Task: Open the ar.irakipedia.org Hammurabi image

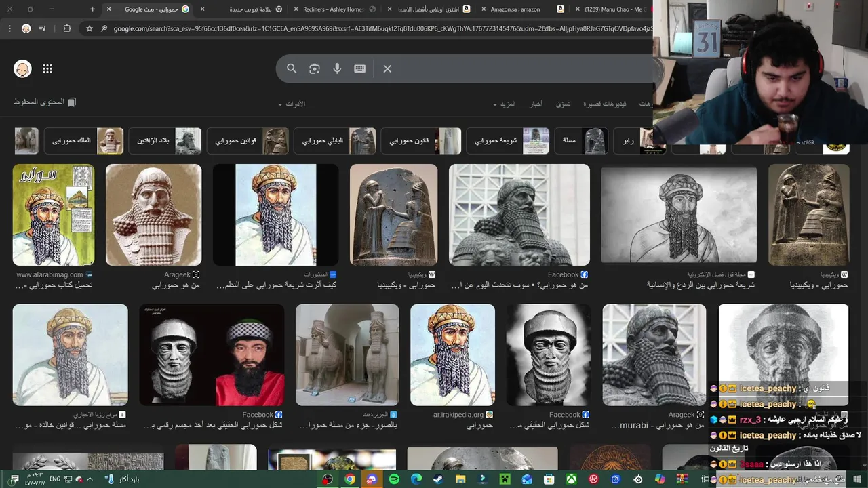Action: click(453, 354)
